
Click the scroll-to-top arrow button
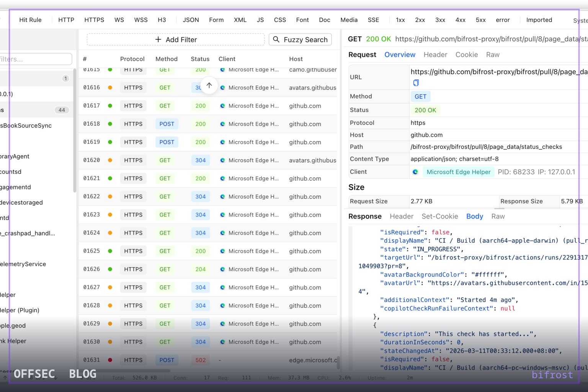(209, 85)
